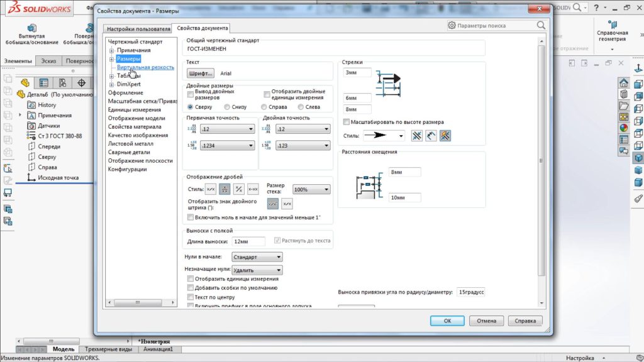Click the 'Отмена' cancel button
This screenshot has height=362, width=644.
486,321
